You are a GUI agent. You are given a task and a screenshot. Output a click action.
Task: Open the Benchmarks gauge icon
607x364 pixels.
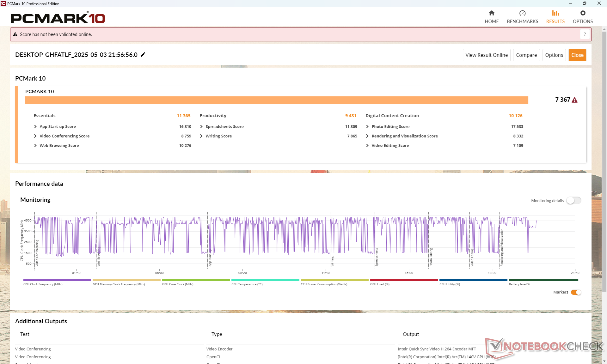(x=522, y=13)
